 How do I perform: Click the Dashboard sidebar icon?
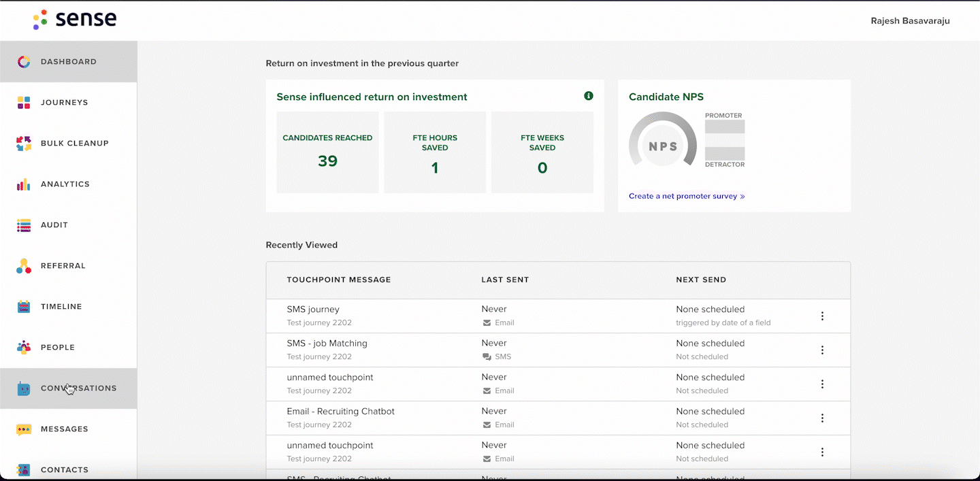click(24, 62)
